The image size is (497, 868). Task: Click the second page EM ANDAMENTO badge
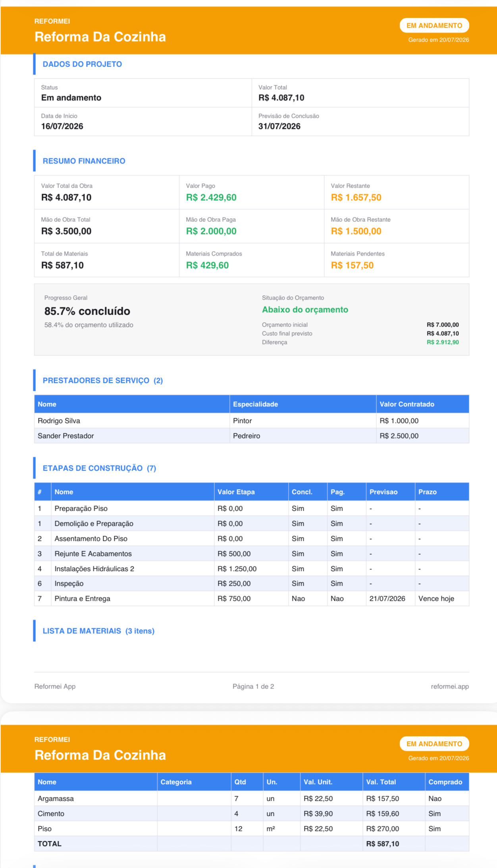click(x=434, y=744)
